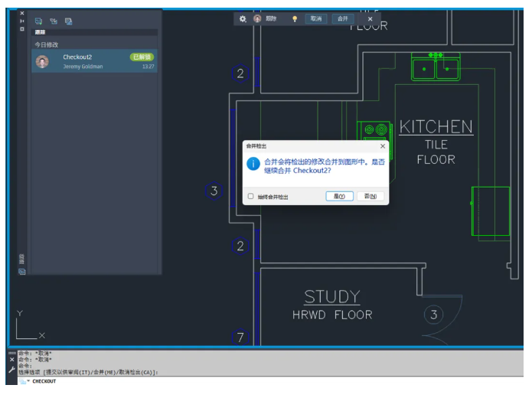Enable the always merge checkout checkbox
This screenshot has width=532, height=398.
tap(250, 197)
